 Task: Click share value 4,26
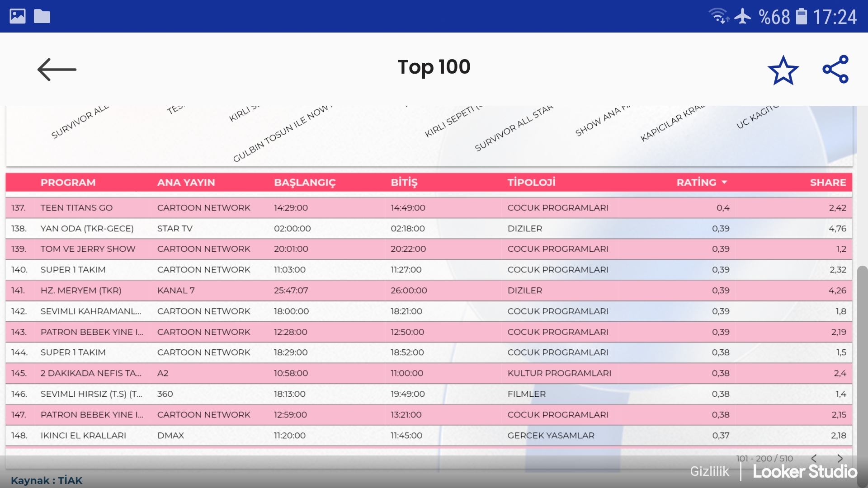point(837,291)
